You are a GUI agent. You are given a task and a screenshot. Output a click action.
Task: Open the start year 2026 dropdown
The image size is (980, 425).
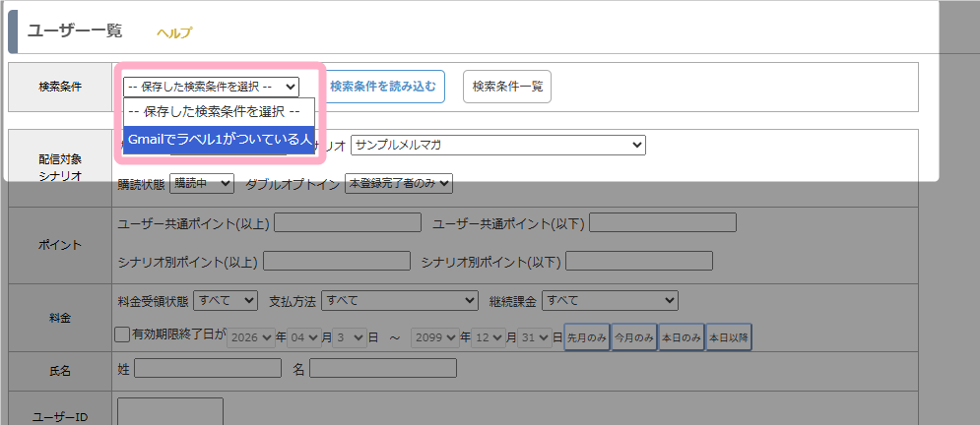click(x=250, y=336)
